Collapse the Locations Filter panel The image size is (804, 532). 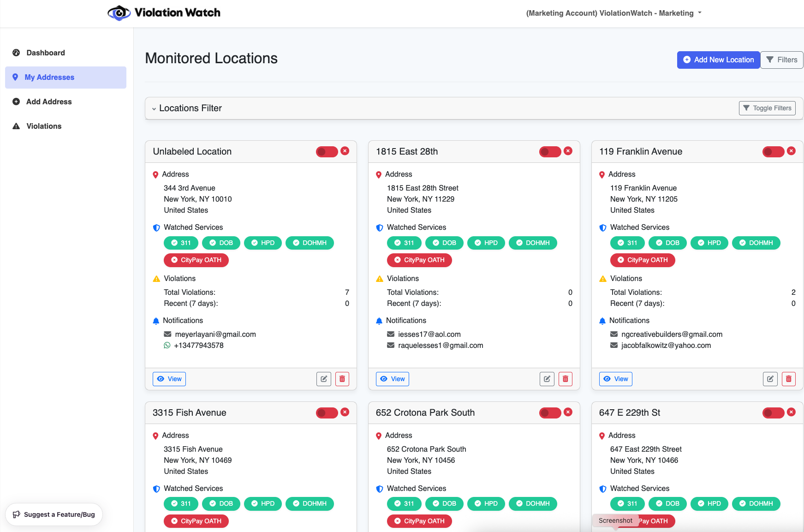pyautogui.click(x=187, y=108)
